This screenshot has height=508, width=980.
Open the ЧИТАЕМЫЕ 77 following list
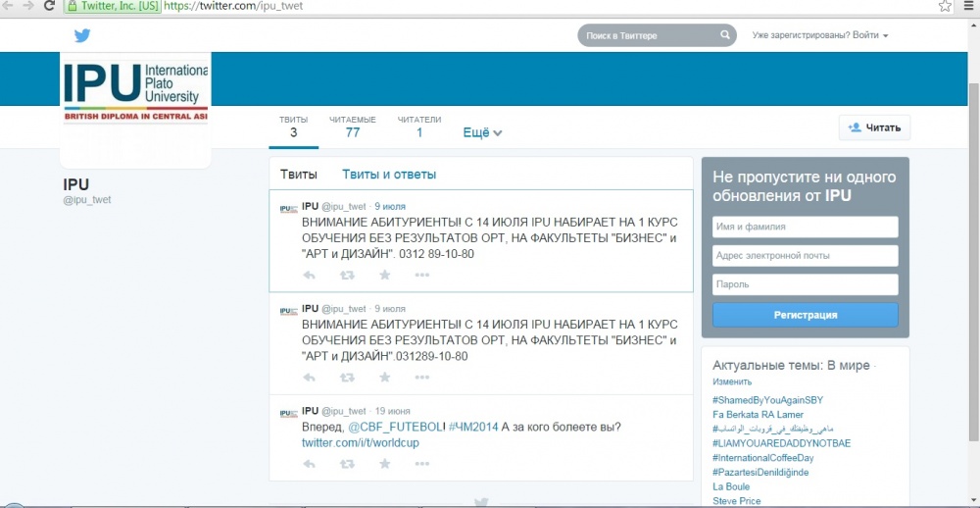click(353, 127)
